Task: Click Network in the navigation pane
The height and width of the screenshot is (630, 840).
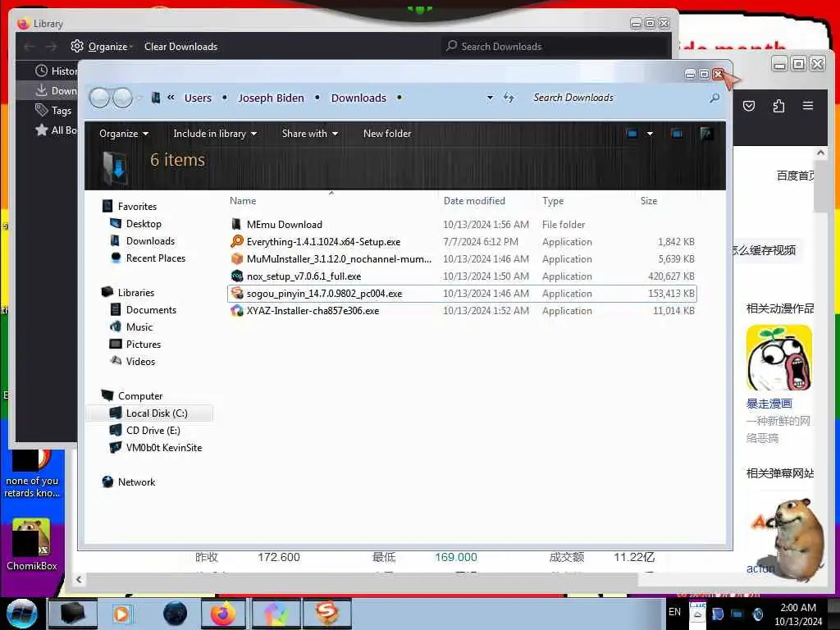Action: [x=136, y=482]
